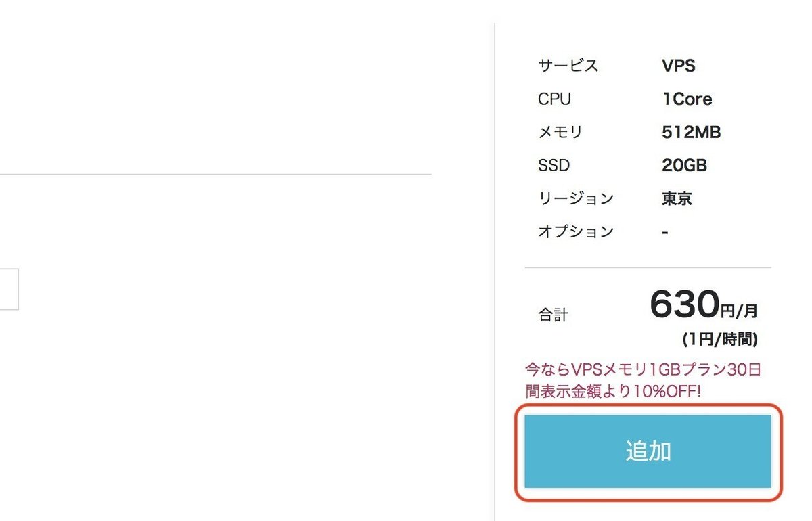Screen dimensions: 812x521
Task: Click the 10%OFF promotional notice text
Action: tap(648, 380)
